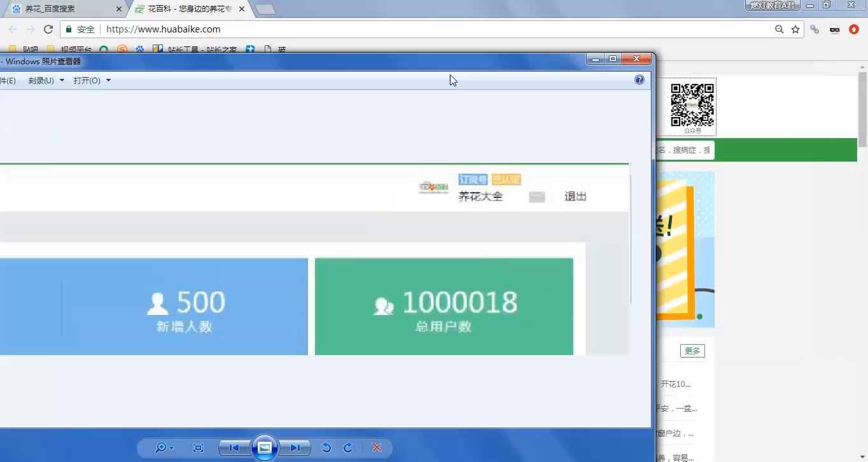Reload the current page in Chrome
The width and height of the screenshot is (868, 462).
(x=48, y=29)
